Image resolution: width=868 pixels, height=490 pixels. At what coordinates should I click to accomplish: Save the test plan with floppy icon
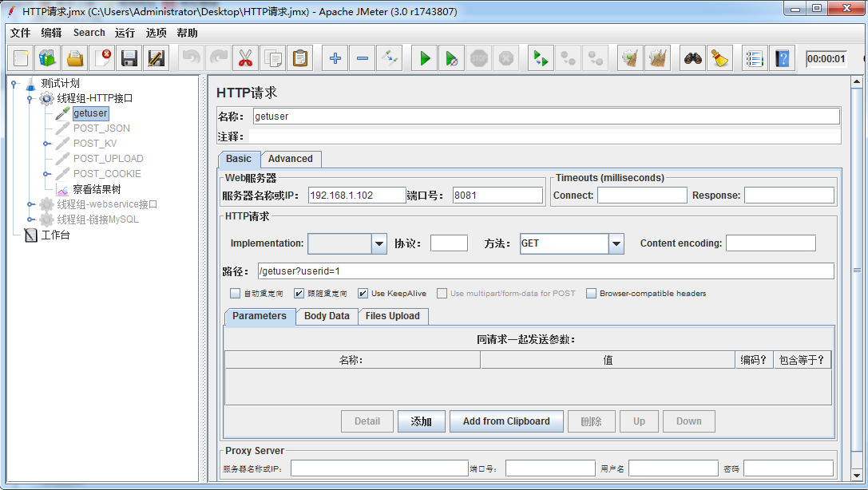pyautogui.click(x=129, y=58)
